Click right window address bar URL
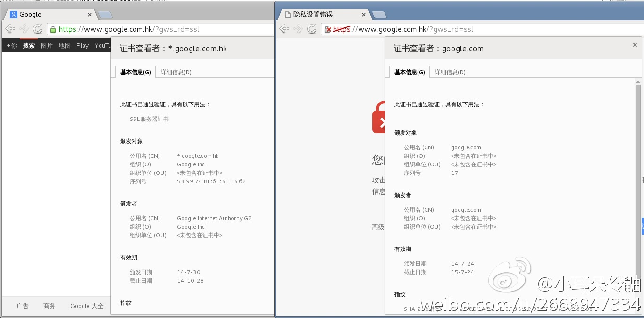Viewport: 644px width, 318px height. [x=403, y=29]
